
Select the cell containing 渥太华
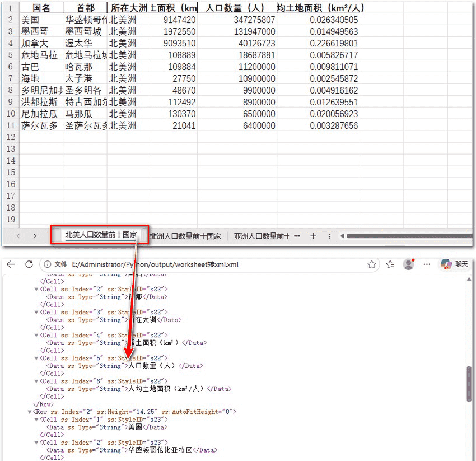coord(85,44)
